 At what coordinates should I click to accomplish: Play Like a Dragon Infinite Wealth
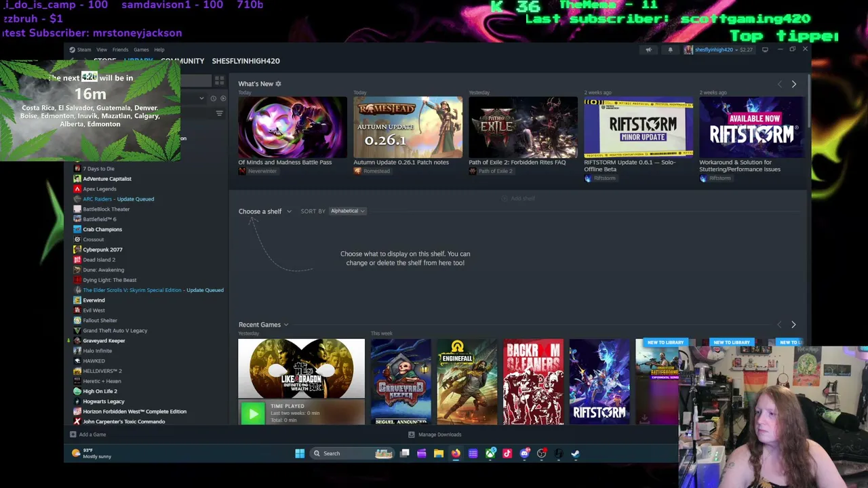(x=253, y=413)
